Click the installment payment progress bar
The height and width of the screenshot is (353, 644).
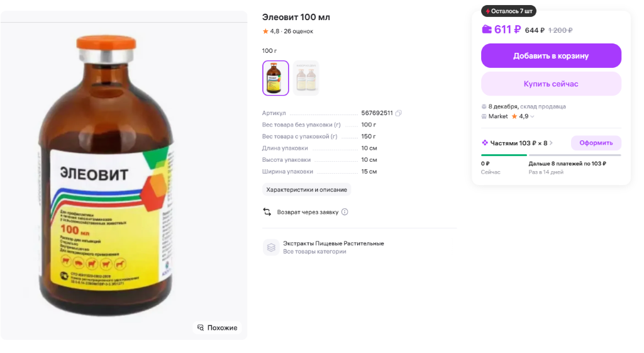tap(551, 155)
